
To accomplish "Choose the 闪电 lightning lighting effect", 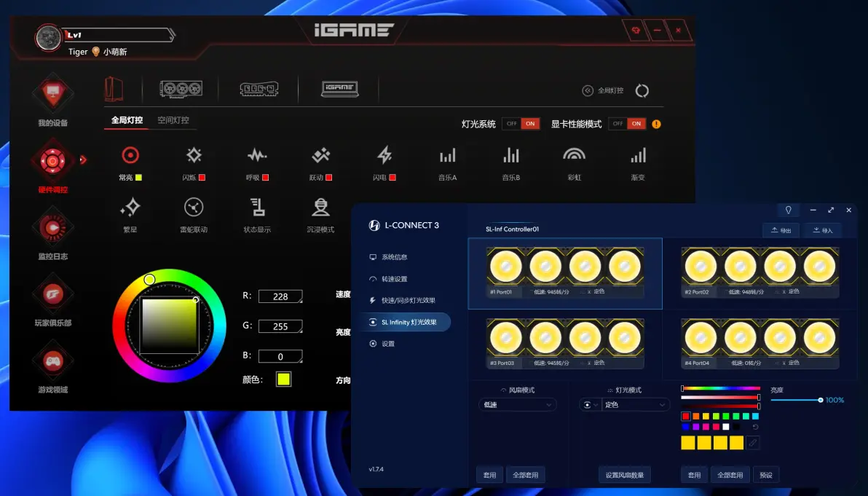I will tap(384, 163).
